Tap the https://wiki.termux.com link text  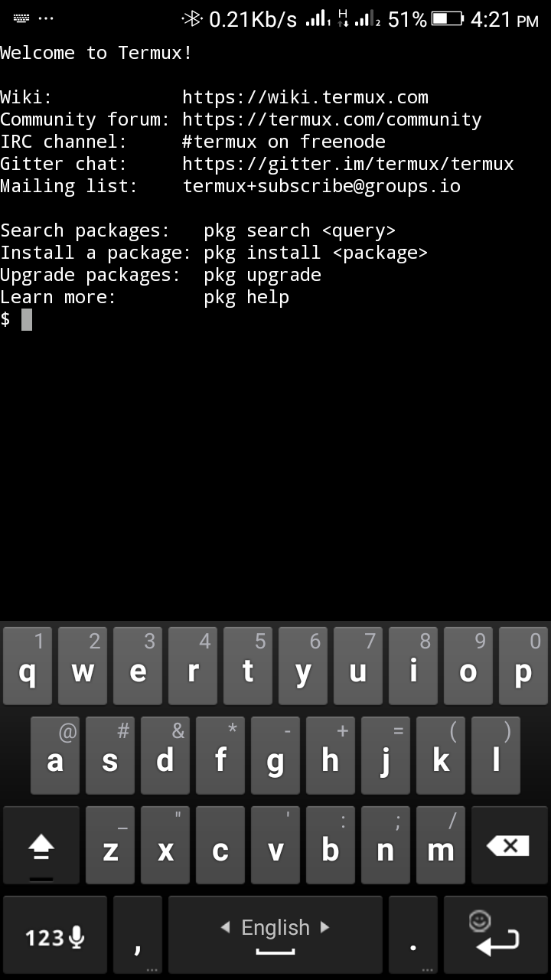point(305,97)
